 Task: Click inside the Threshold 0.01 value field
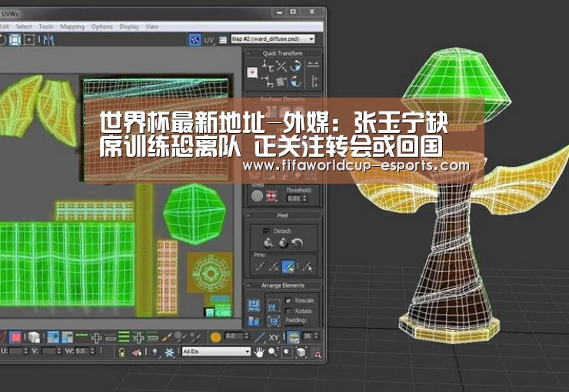click(294, 198)
